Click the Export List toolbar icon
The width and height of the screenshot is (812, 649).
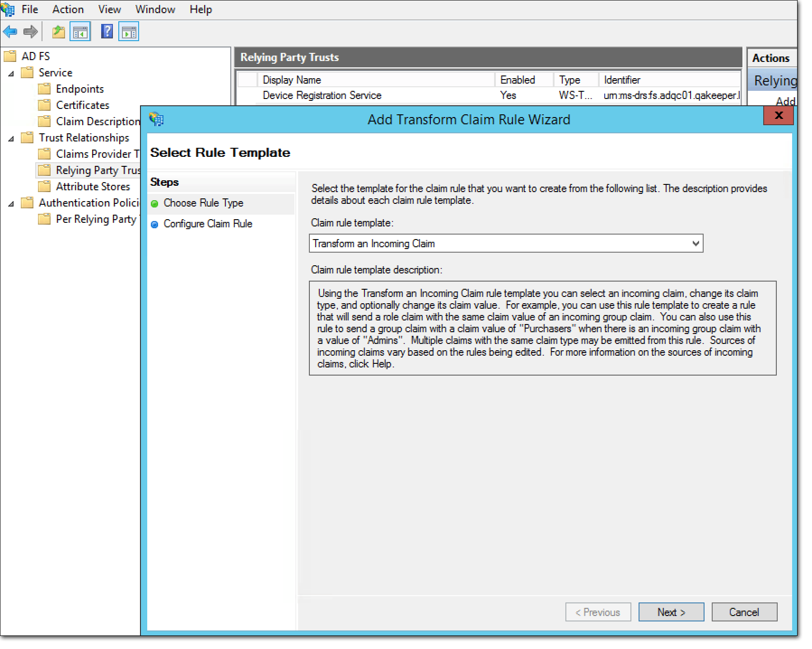point(58,31)
